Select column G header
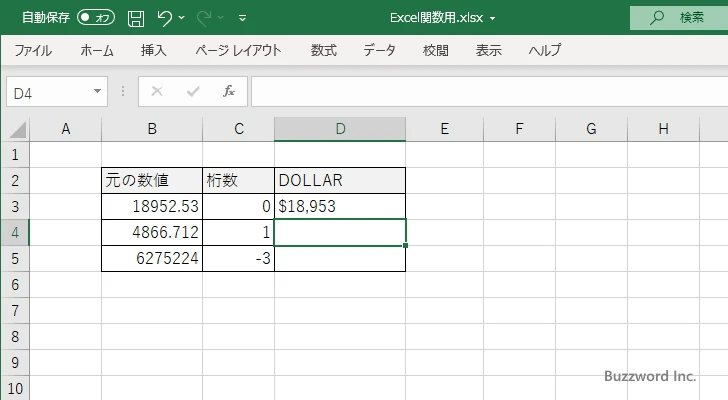 click(x=592, y=129)
